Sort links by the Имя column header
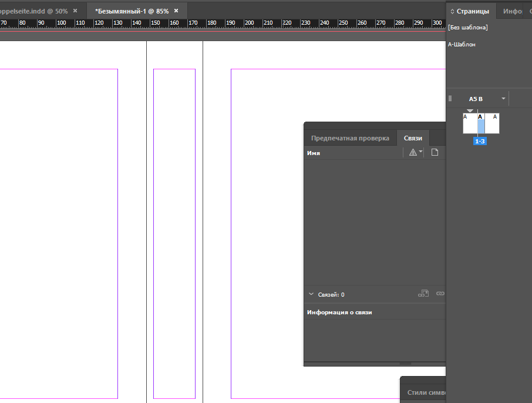Image resolution: width=532 pixels, height=403 pixels. coord(314,153)
